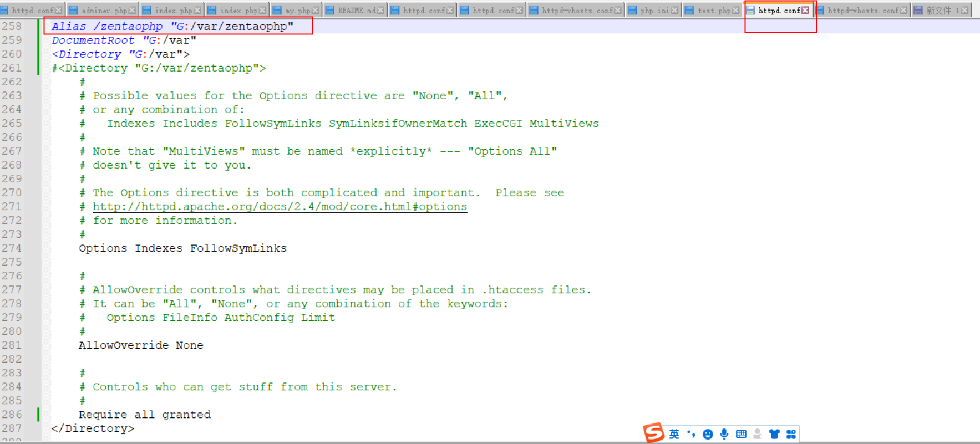Image resolution: width=980 pixels, height=444 pixels.
Task: Switch to the 新文件 1 tab
Action: pos(943,11)
